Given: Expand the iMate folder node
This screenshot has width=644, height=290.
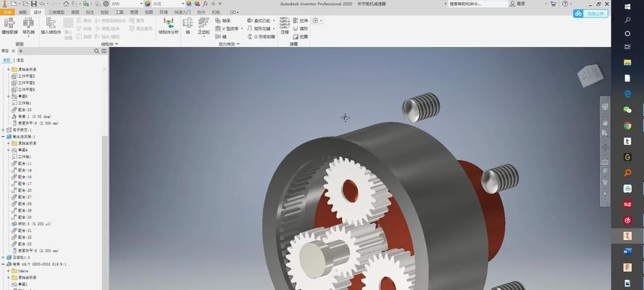Looking at the screenshot, I should pos(8,270).
